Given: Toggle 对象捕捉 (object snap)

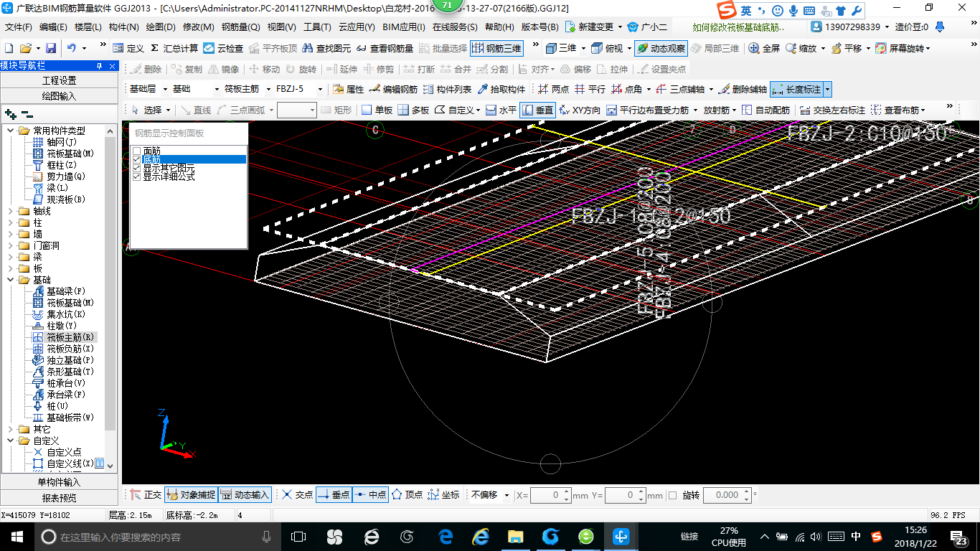Looking at the screenshot, I should point(191,495).
